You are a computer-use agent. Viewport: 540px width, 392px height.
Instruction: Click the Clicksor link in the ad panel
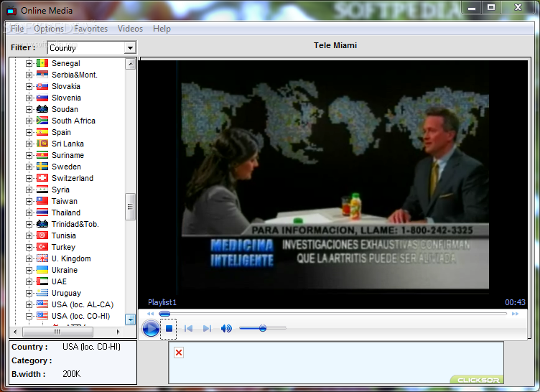[478, 380]
